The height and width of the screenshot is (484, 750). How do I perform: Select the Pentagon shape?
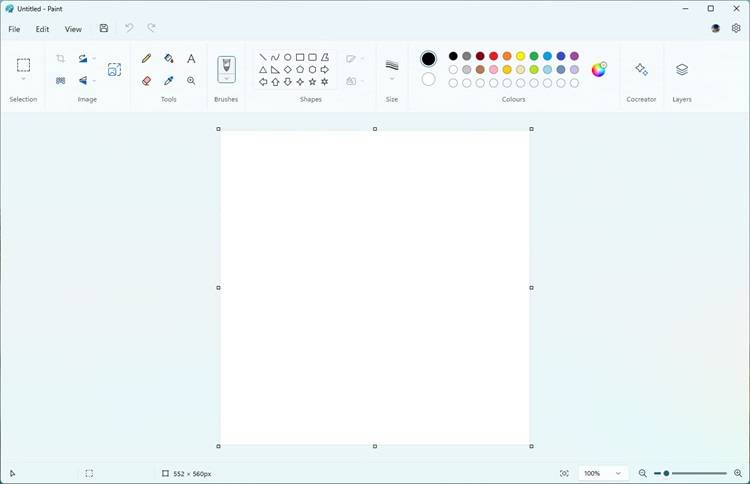pos(300,69)
